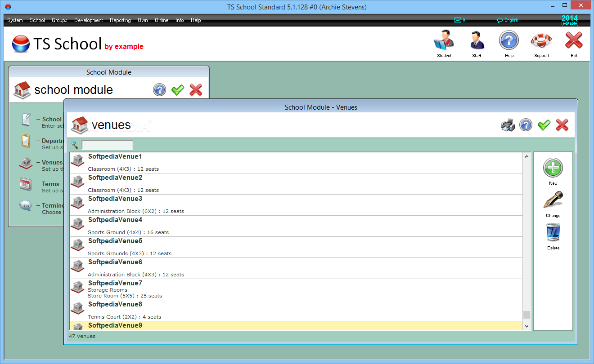Print the venues list with printer icon

508,125
